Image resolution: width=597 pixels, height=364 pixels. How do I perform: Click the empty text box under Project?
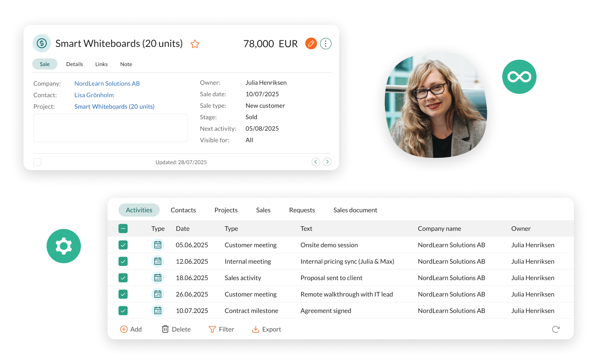[111, 128]
